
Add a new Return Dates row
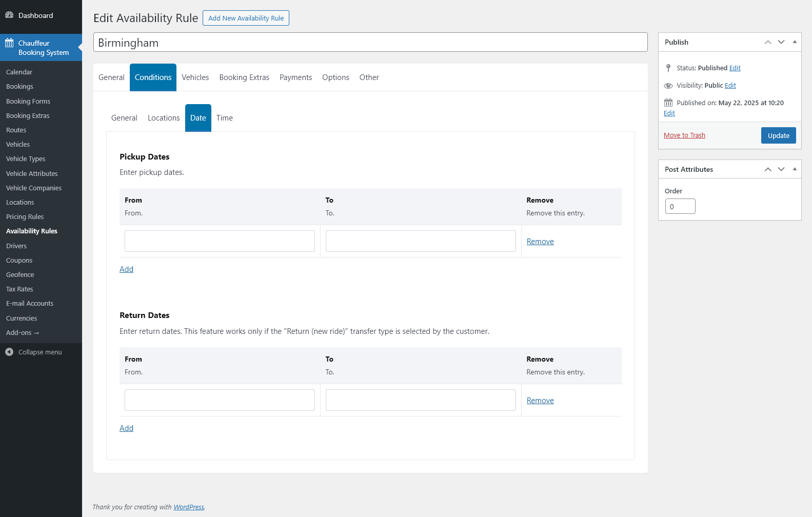point(126,428)
